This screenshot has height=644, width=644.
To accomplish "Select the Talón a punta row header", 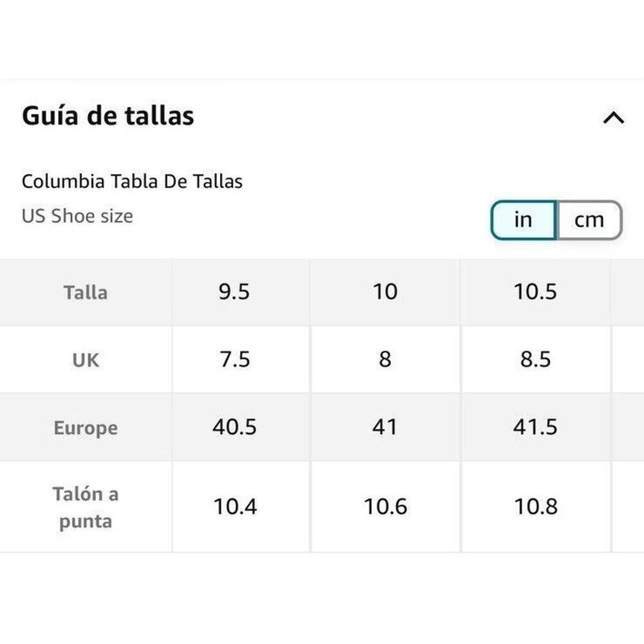I will (x=86, y=507).
